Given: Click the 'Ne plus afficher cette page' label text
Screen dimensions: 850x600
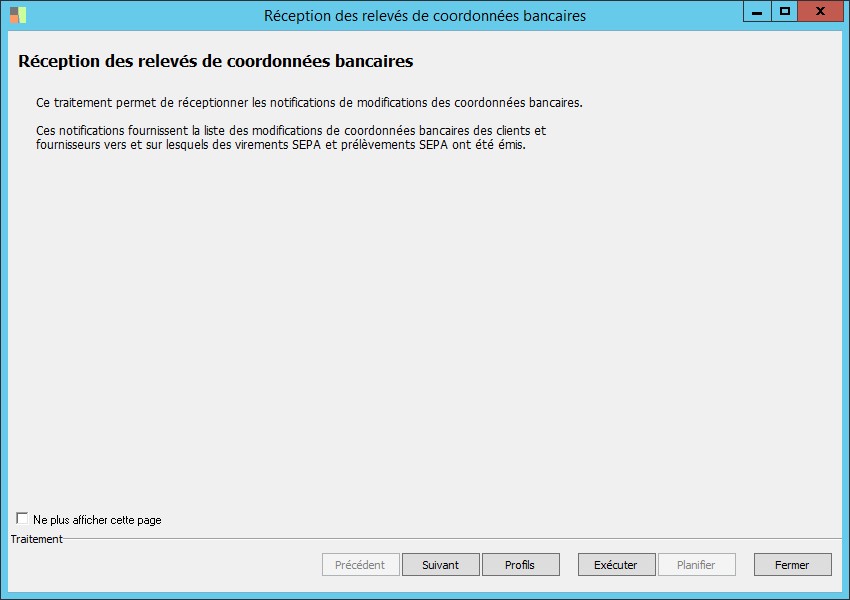Looking at the screenshot, I should coord(97,520).
